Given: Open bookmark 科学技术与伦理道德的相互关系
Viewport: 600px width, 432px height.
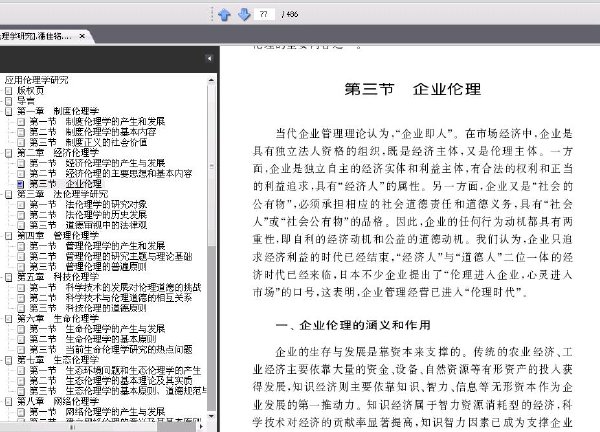Looking at the screenshot, I should (111, 298).
